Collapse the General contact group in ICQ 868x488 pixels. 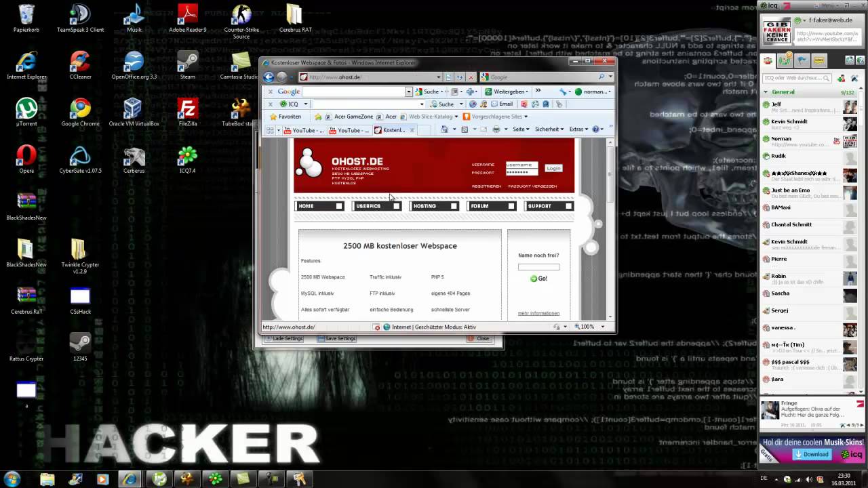pos(766,92)
